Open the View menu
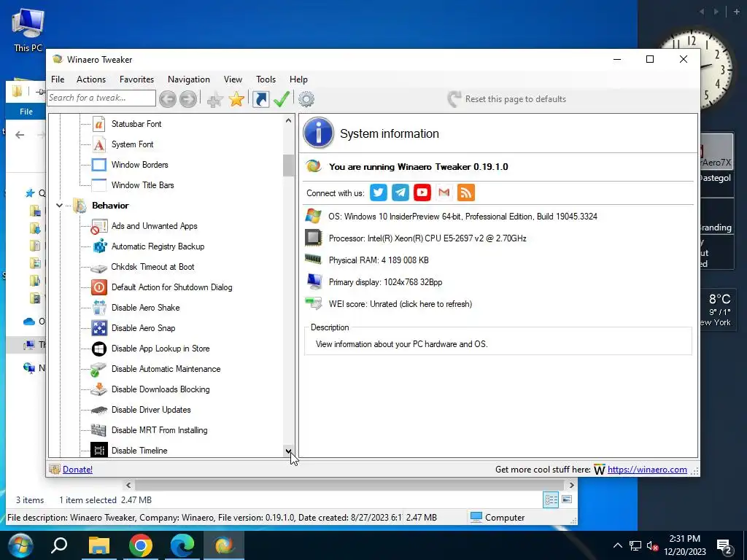Viewport: 747px width, 560px height. [x=233, y=79]
